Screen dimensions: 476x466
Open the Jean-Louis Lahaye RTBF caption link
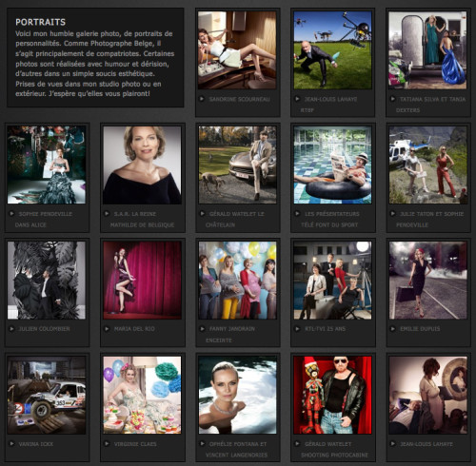click(328, 105)
